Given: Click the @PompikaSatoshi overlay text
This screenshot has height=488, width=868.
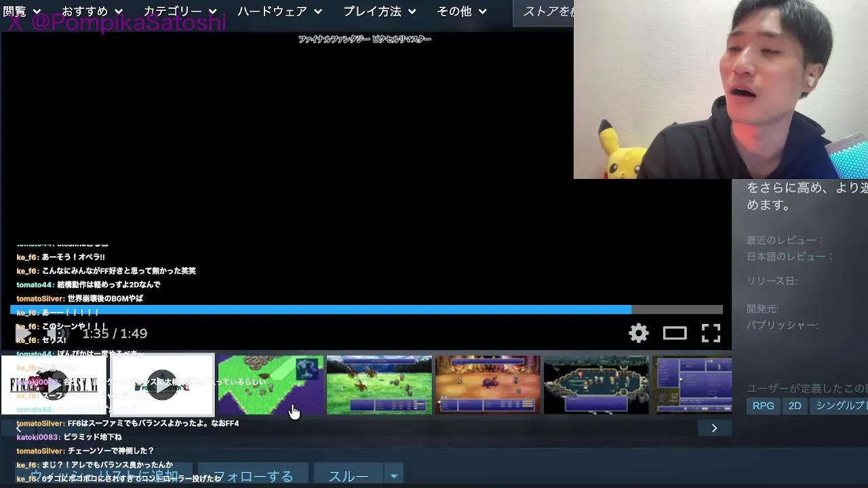Looking at the screenshot, I should (117, 23).
